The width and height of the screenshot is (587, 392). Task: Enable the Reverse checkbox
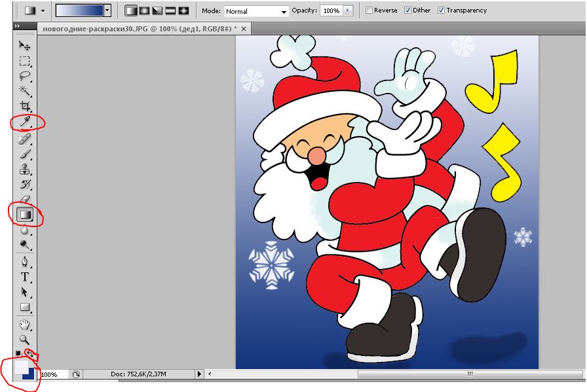tap(369, 10)
